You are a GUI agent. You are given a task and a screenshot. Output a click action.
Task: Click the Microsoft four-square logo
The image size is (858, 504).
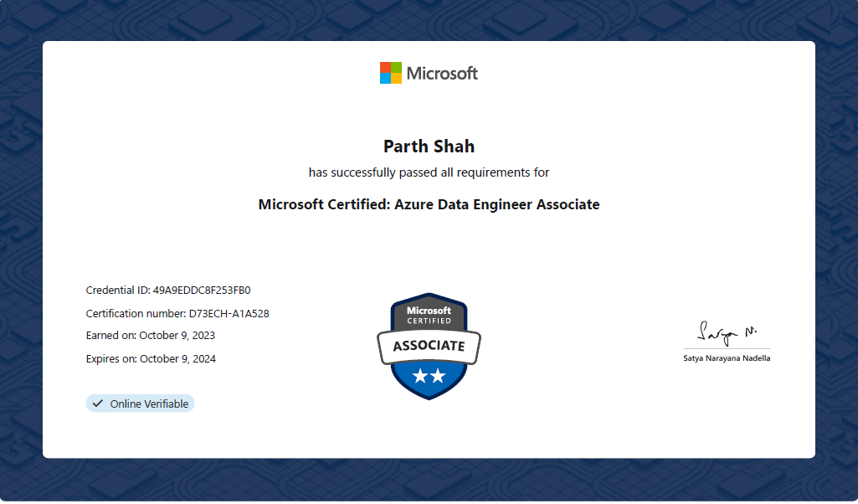[x=389, y=72]
